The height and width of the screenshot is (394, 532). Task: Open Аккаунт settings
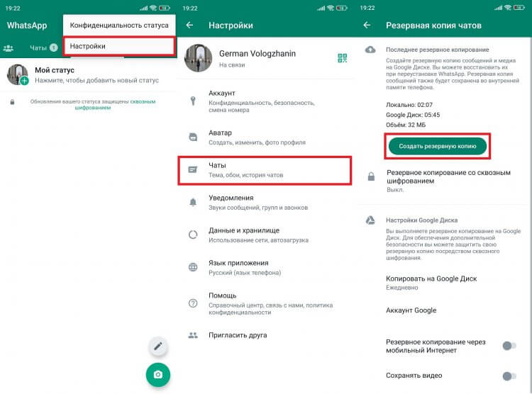point(266,101)
